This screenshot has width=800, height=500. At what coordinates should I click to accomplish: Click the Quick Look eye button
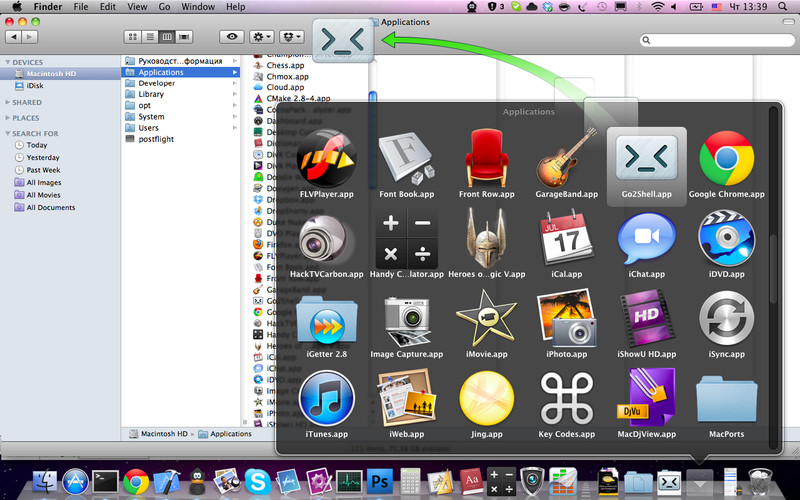[232, 37]
